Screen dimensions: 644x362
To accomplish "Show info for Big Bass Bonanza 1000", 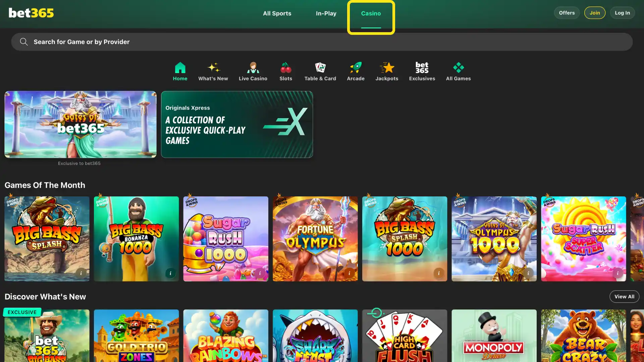I will click(x=170, y=273).
